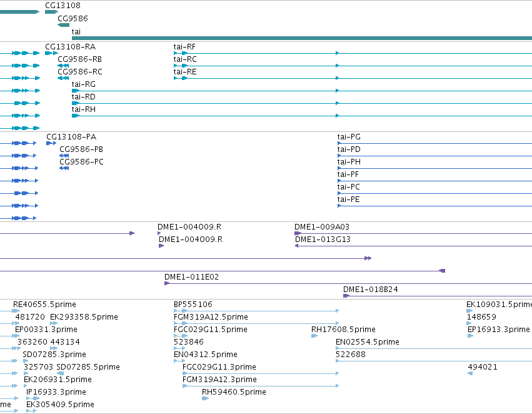Click the tai-RC transcript label
This screenshot has height=414, width=532.
click(185, 59)
